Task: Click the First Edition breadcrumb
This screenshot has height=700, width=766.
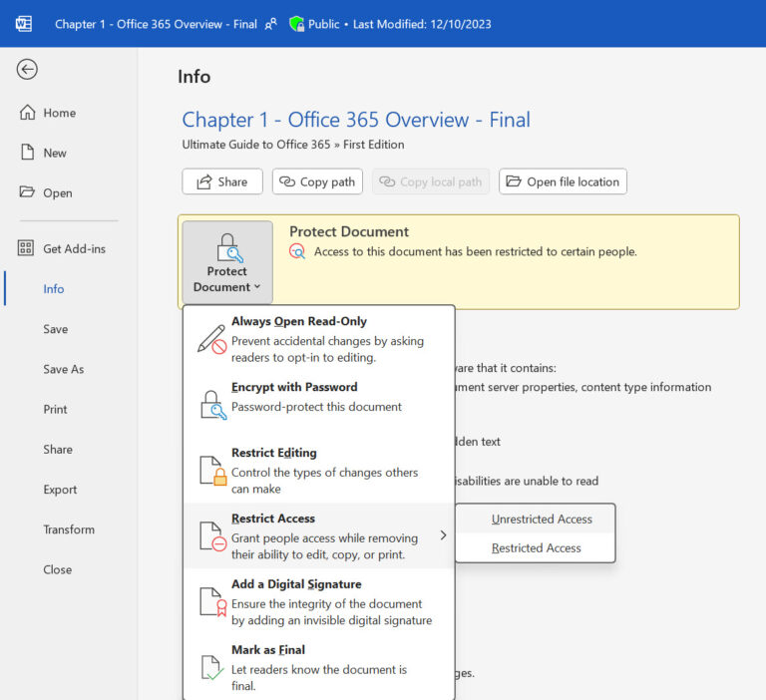Action: point(374,145)
